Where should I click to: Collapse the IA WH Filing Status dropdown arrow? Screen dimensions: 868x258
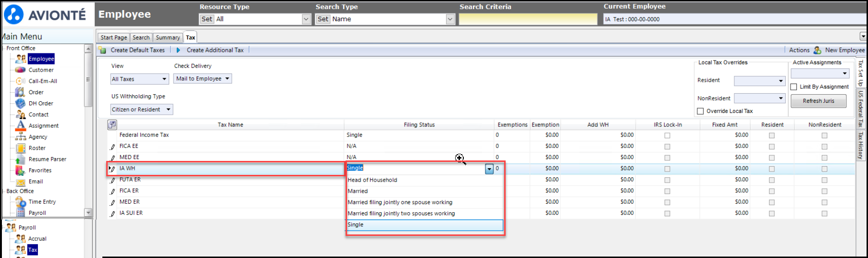point(489,169)
